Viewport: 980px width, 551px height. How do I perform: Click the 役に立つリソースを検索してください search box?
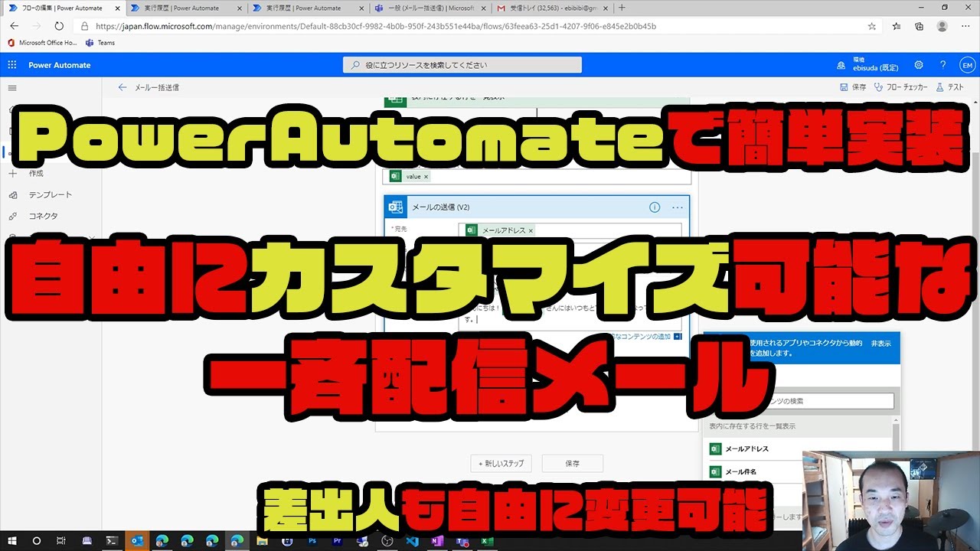click(x=462, y=65)
